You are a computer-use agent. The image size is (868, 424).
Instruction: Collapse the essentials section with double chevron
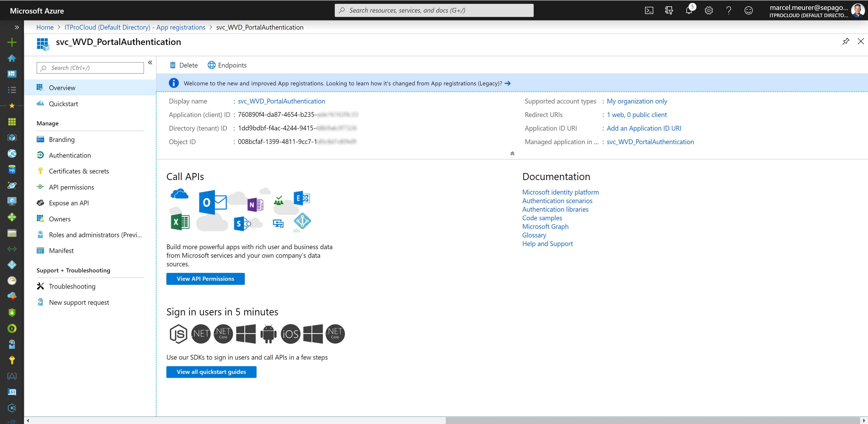(x=512, y=154)
